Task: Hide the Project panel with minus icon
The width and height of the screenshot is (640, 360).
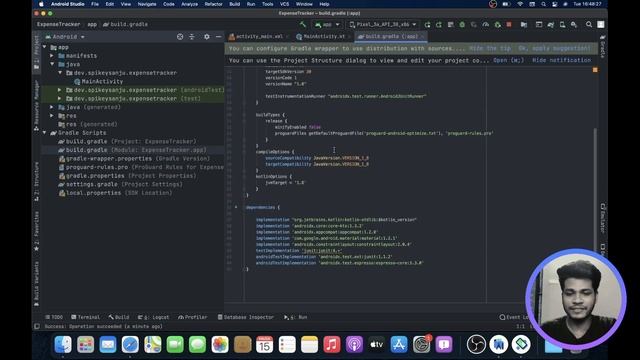Action: click(218, 37)
